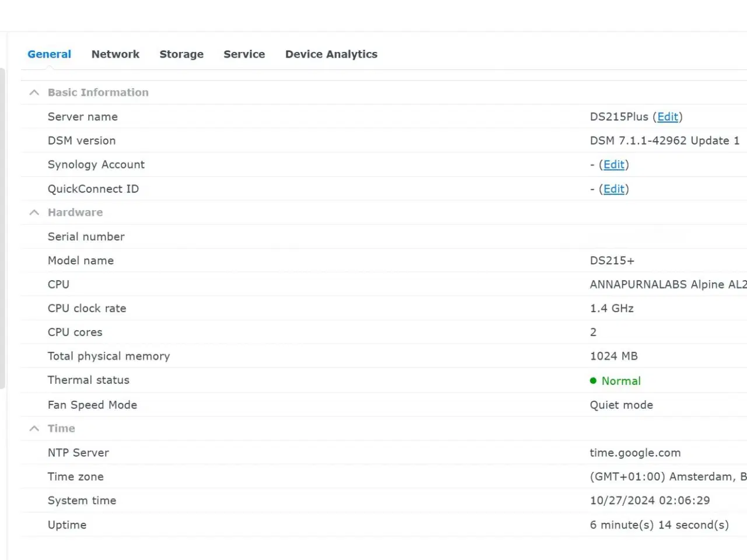Select the Hardware heading
Viewport: 747px width, 560px height.
75,212
